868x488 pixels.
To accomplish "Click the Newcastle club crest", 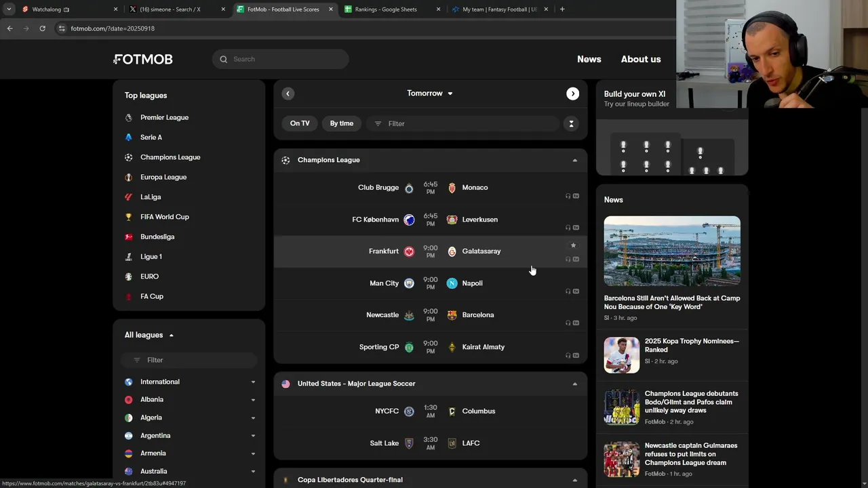I will click(x=409, y=315).
